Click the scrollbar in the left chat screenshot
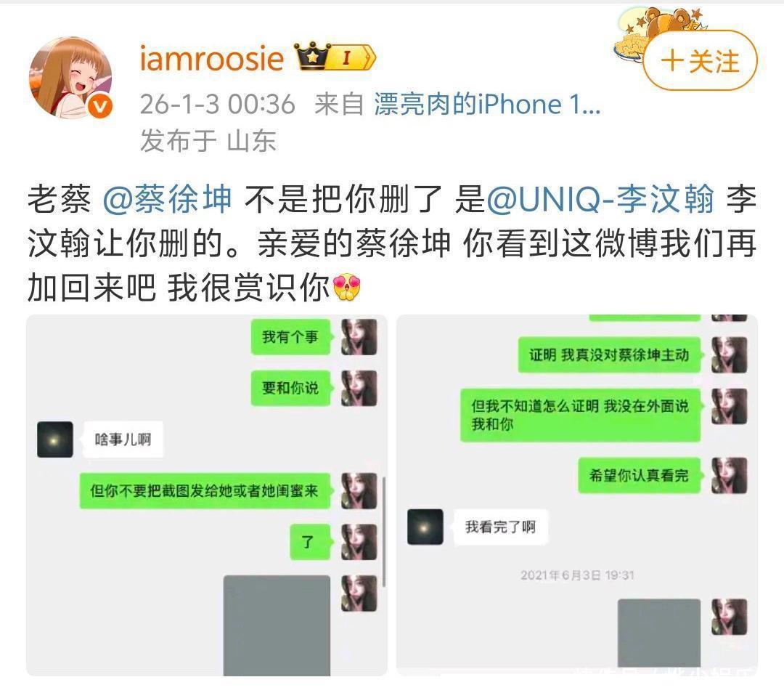This screenshot has height=693, width=784. [x=383, y=532]
